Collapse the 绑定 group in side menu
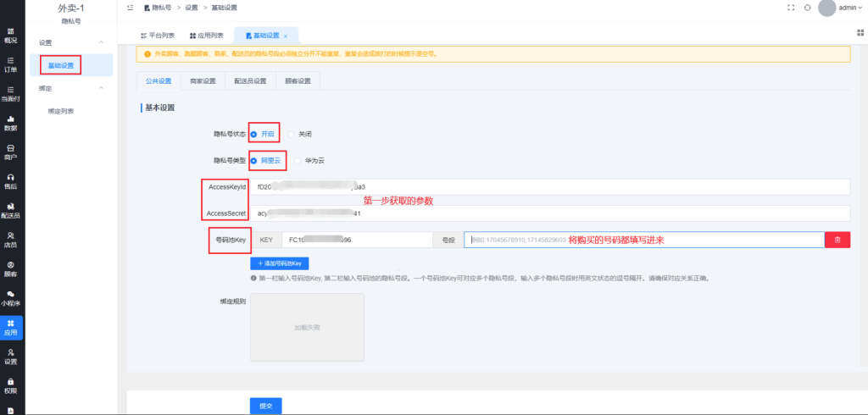This screenshot has height=415, width=868. (102, 87)
